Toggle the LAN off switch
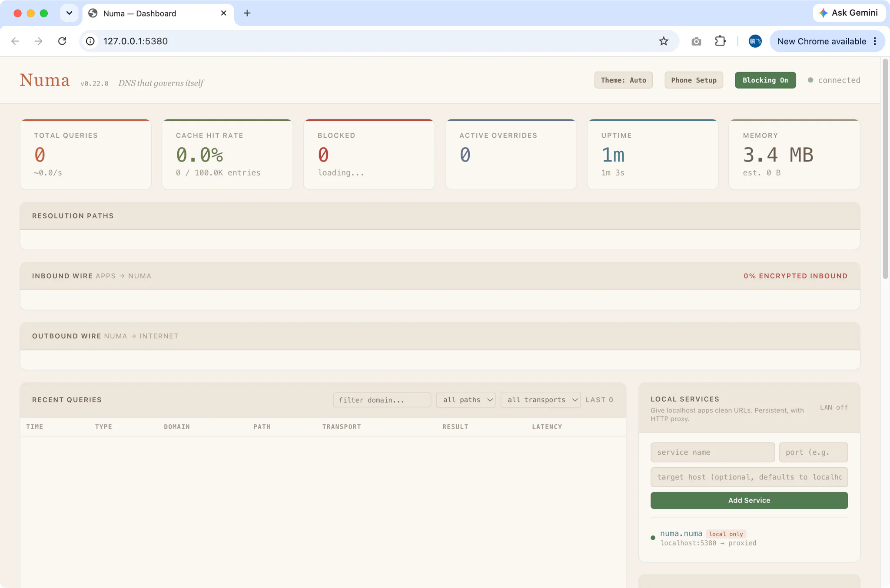 click(834, 407)
